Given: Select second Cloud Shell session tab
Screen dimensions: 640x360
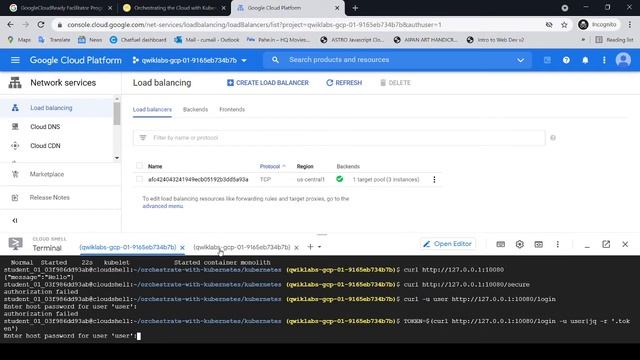Looking at the screenshot, I should pyautogui.click(x=242, y=247).
